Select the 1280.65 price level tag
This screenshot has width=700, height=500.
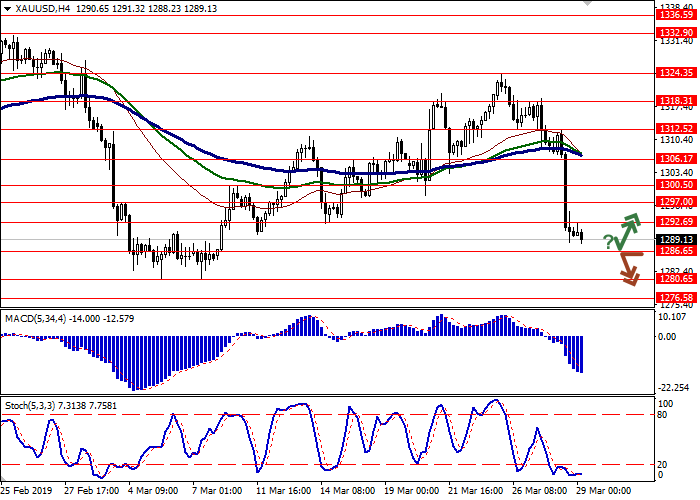click(x=676, y=280)
